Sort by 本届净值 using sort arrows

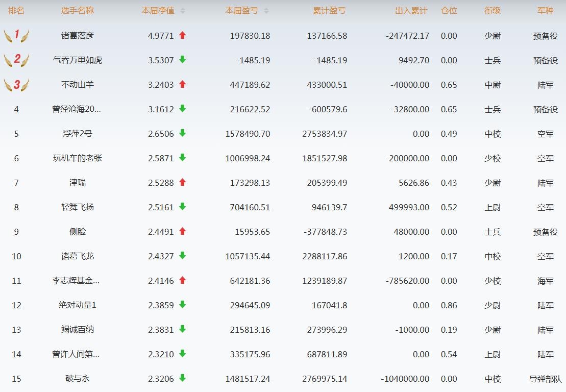tap(183, 11)
